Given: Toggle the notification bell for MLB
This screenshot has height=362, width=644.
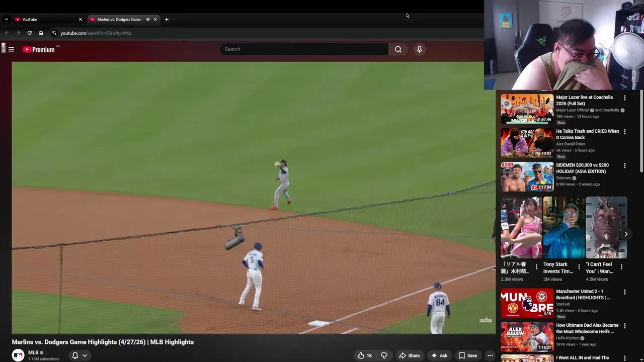Looking at the screenshot, I should [x=75, y=355].
